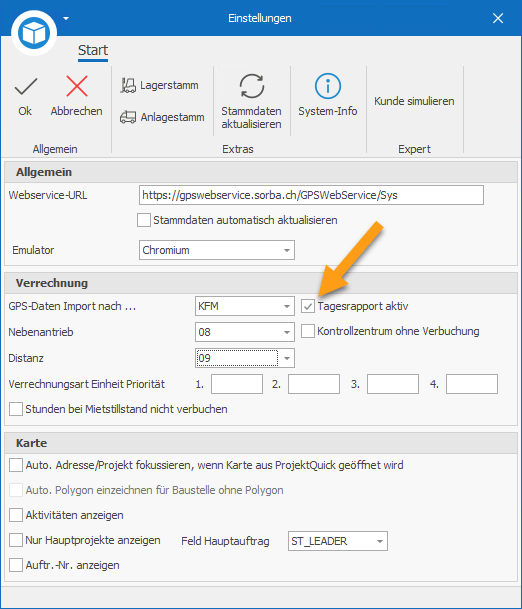This screenshot has height=609, width=522.
Task: Click the red Abbrechen X icon
Action: coord(77,86)
